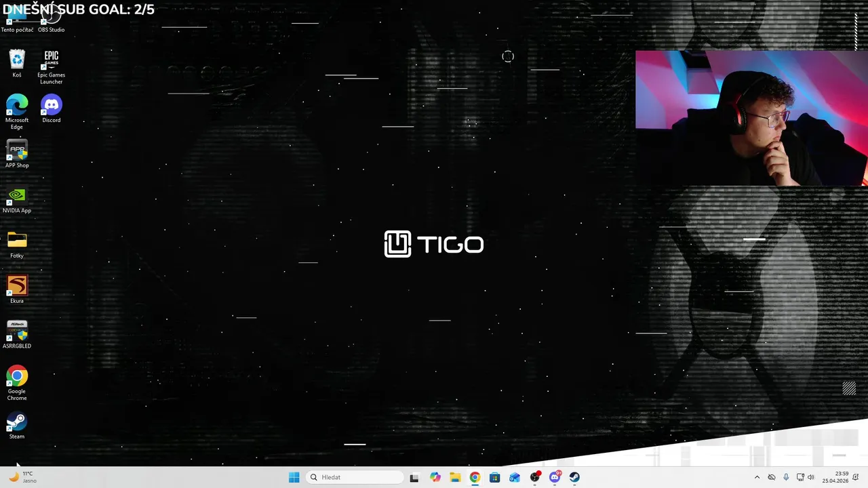Open the weather widget showing 11°C
The width and height of the screenshot is (868, 488).
pos(22,477)
